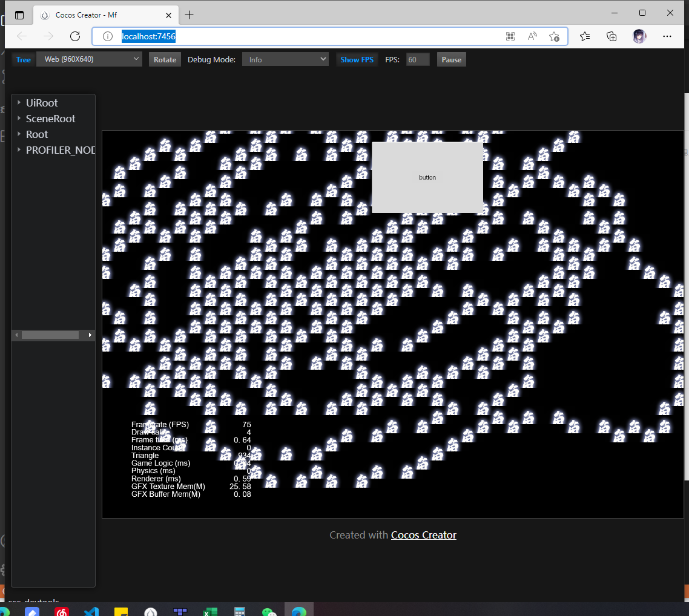
Task: Open the Cocos Creator link
Action: [x=424, y=535]
